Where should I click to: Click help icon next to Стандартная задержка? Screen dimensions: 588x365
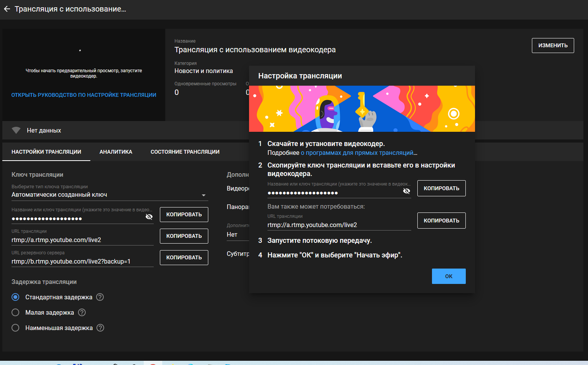click(x=100, y=297)
